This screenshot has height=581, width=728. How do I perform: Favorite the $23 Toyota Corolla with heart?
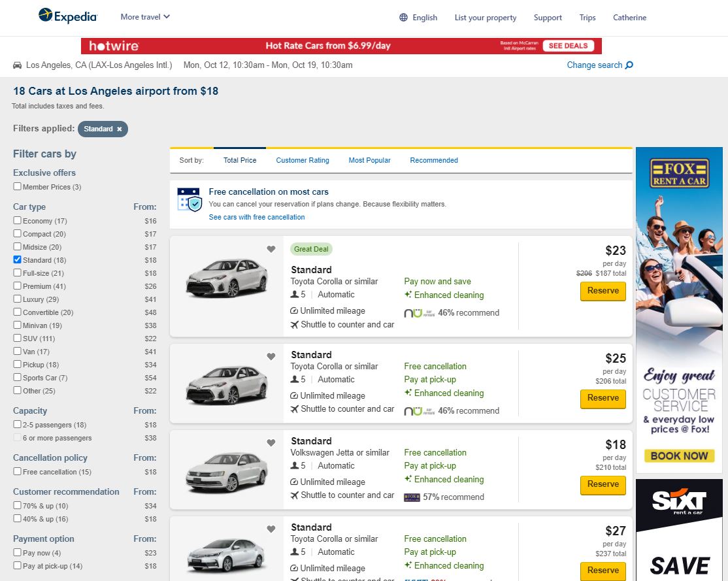[271, 250]
